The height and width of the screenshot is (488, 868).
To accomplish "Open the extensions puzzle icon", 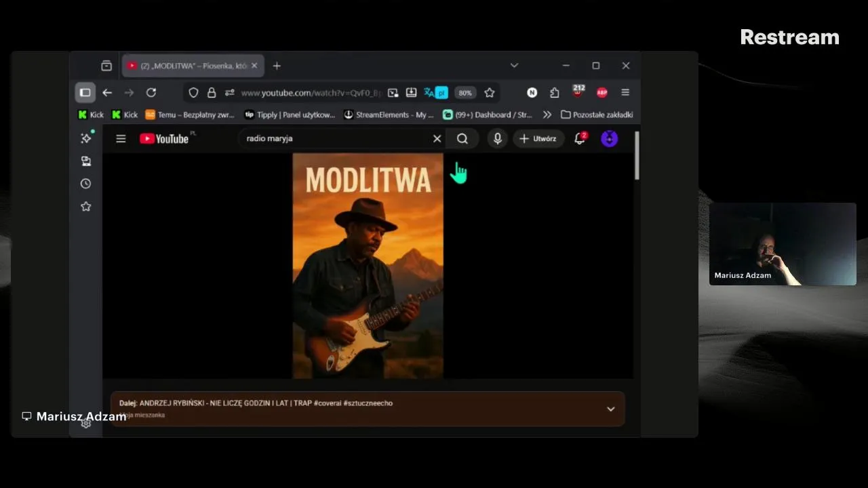I will [x=555, y=93].
